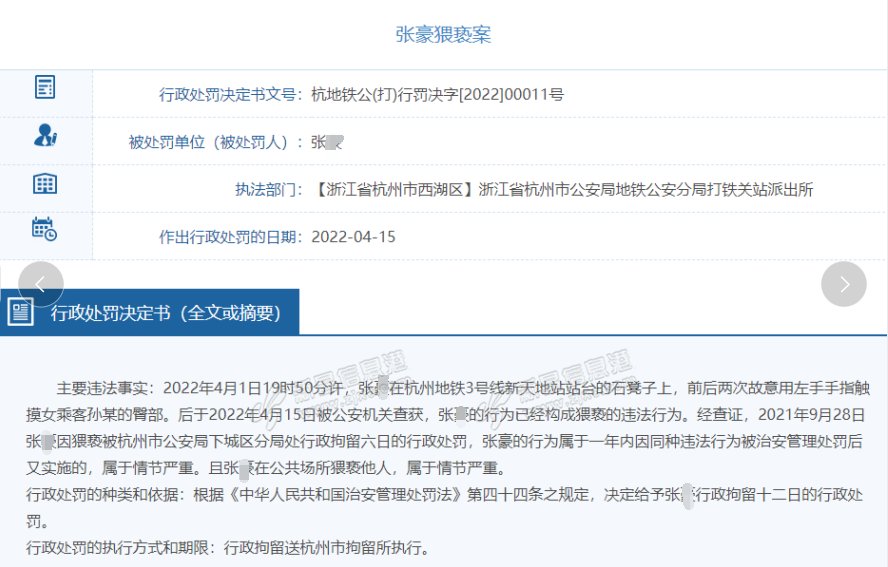
Task: Click the 作出行政处罚的日期 label
Action: click(231, 237)
